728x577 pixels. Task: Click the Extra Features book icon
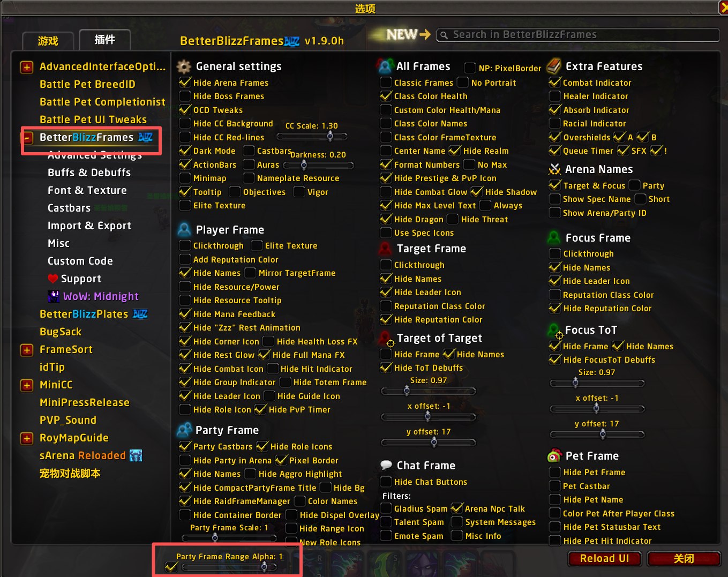point(554,66)
